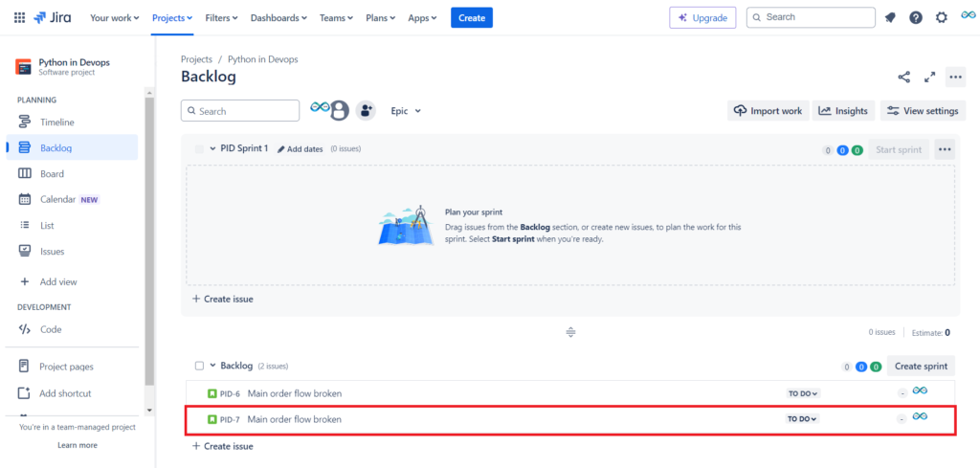Screen dimensions: 980x468
Task: Open the notifications bell icon
Action: (x=890, y=18)
